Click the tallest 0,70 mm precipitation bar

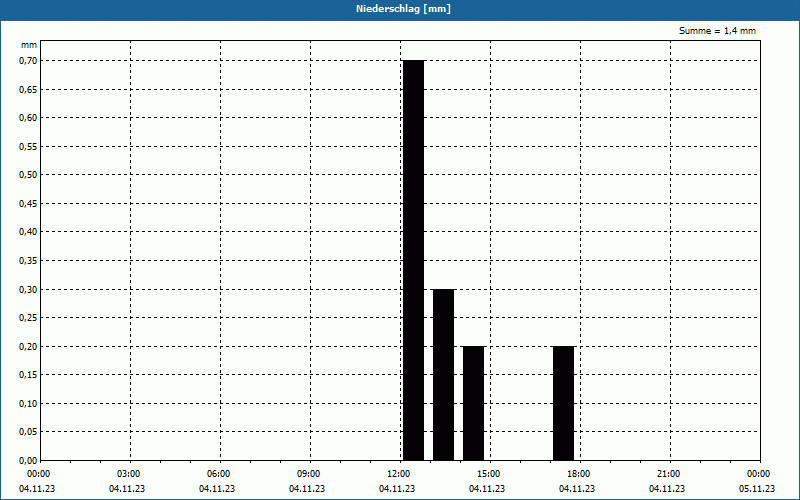413,260
